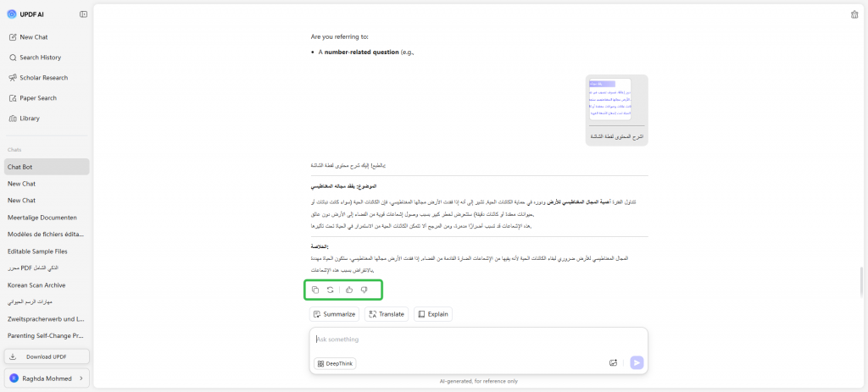Regenerate the response with the refresh icon

click(330, 290)
